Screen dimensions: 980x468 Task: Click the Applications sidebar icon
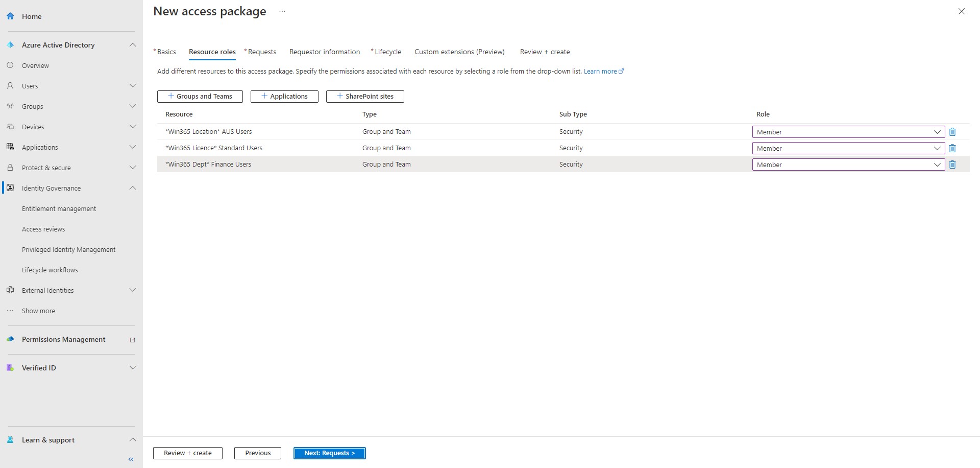click(x=10, y=147)
